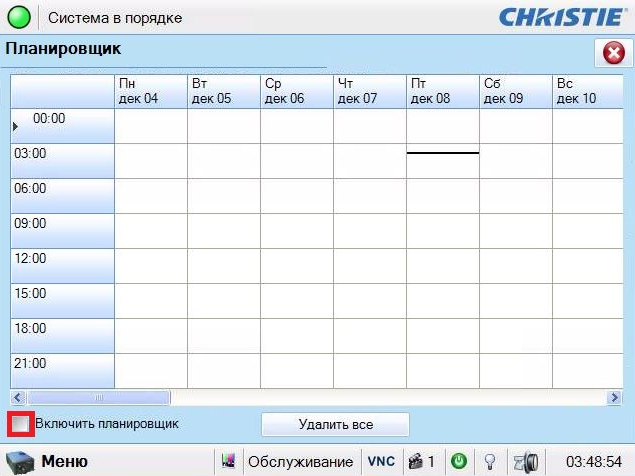
Task: Click the VNC status icon
Action: pos(381,462)
